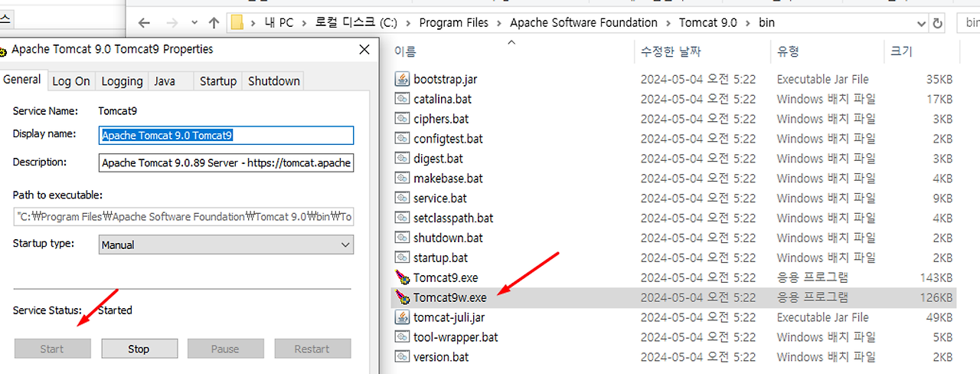Sort files by 수정한 날짜 column
Viewport: 980px width, 374px height.
point(671,52)
